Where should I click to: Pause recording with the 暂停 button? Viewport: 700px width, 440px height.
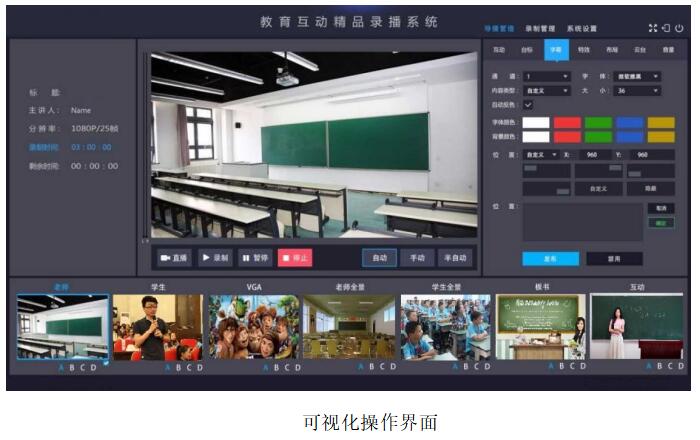pyautogui.click(x=255, y=257)
